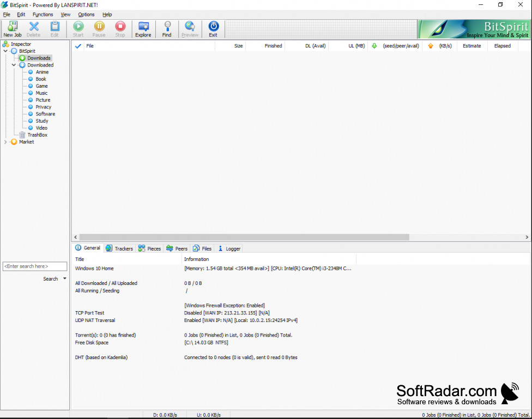Toggle the checkmark column header
This screenshot has width=532, height=419.
78,46
